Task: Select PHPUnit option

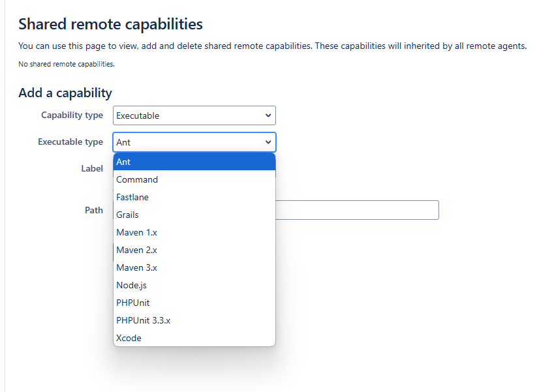Action: tap(194, 303)
